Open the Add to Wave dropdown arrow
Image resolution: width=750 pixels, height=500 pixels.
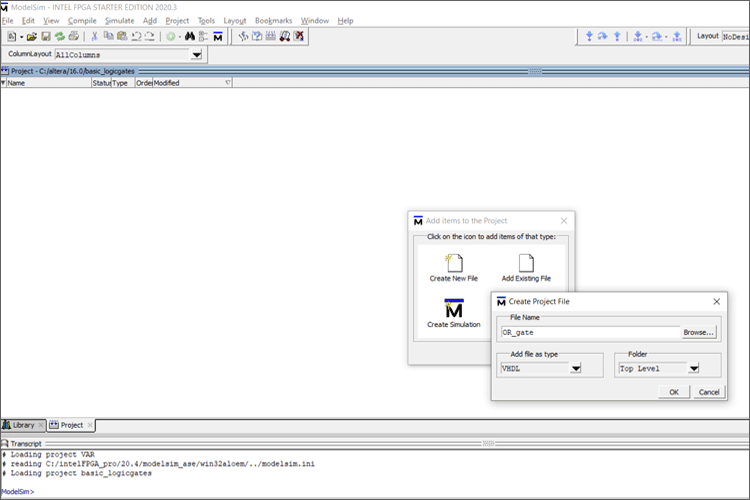point(180,37)
